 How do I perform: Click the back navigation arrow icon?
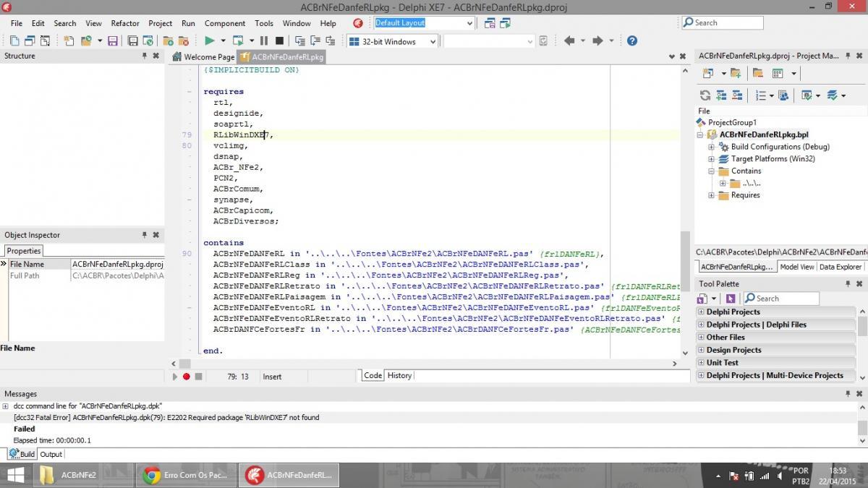click(x=569, y=41)
